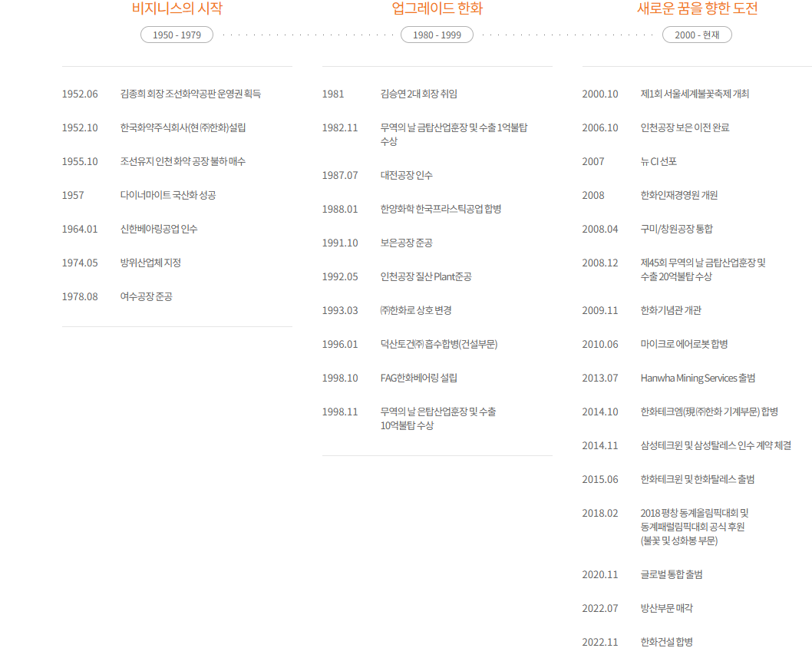Click the 1952.06 date entry
Screen dimensions: 812x658
pos(80,94)
